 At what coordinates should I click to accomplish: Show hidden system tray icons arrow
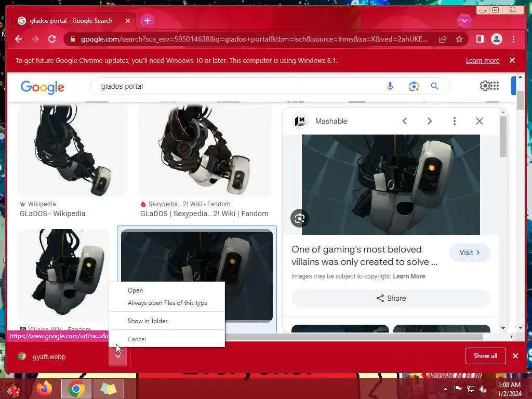point(445,389)
